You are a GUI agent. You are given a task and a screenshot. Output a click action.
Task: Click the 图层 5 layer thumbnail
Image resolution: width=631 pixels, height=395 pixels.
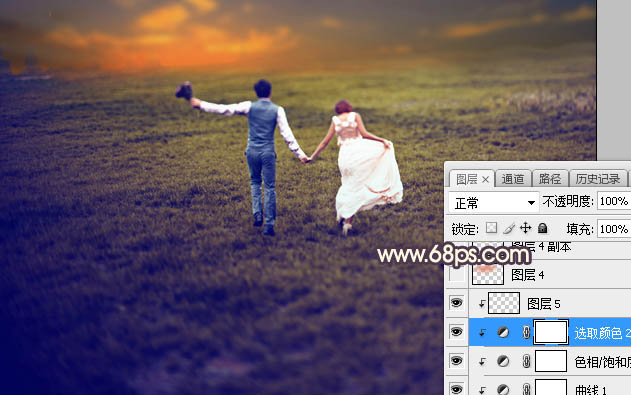(x=504, y=303)
